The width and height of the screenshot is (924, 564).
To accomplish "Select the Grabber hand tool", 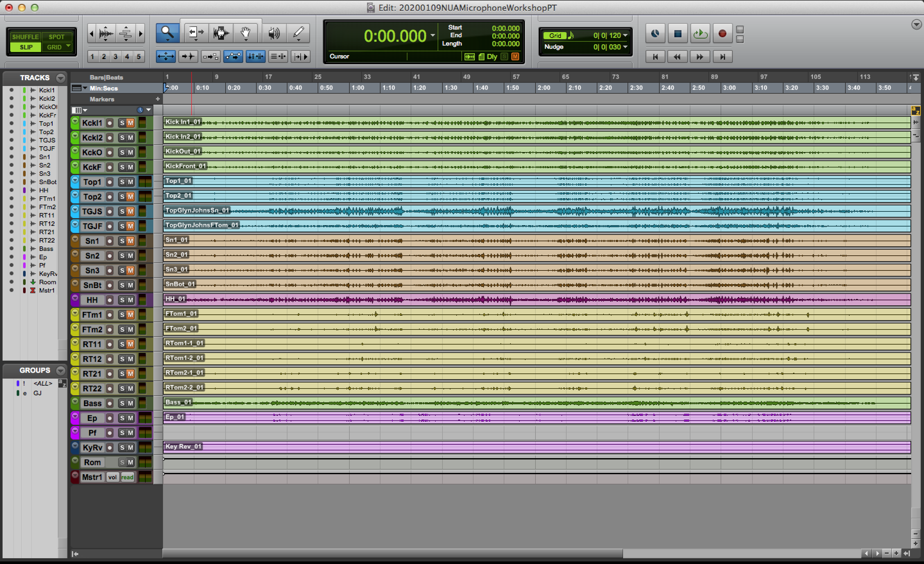I will click(x=246, y=33).
